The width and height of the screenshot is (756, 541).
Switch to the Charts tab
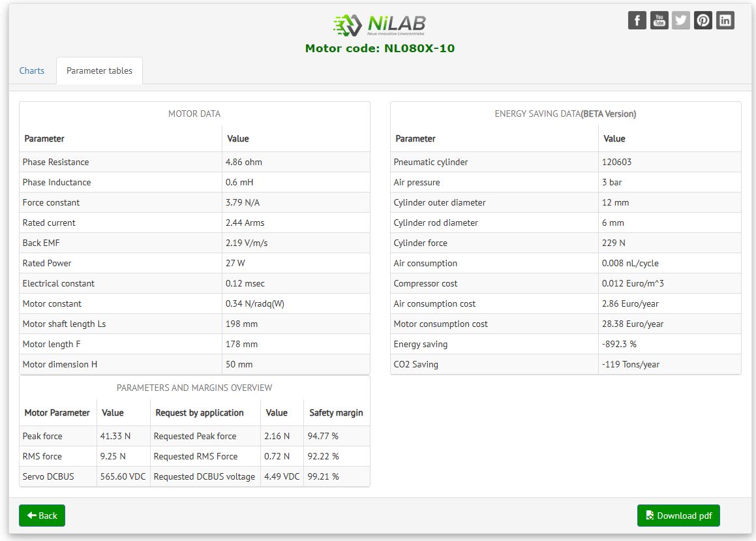coord(32,70)
